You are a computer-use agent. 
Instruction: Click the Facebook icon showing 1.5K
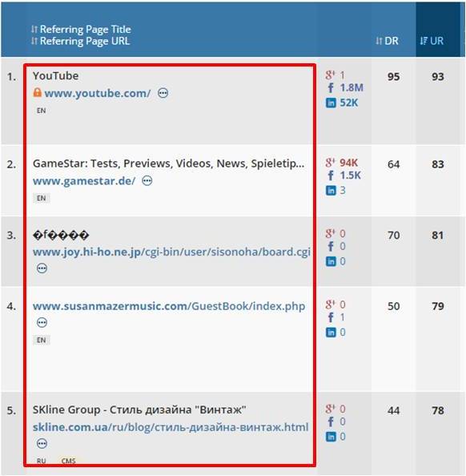click(331, 175)
